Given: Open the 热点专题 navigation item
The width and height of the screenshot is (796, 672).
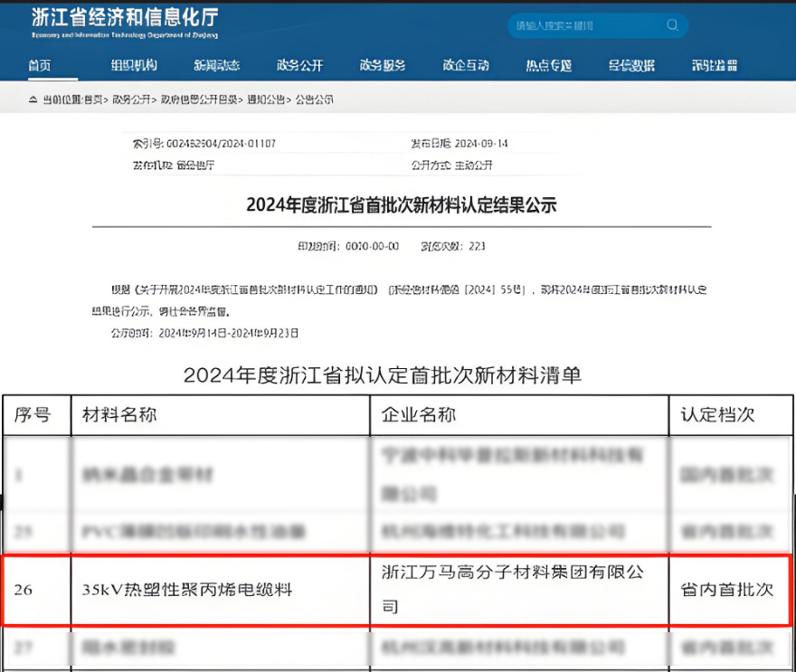Looking at the screenshot, I should pos(549,65).
